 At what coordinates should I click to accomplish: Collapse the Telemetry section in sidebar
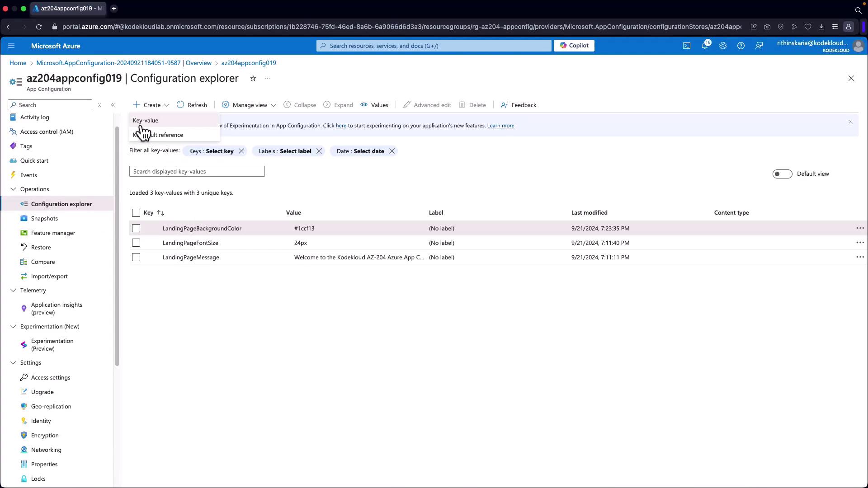tap(13, 291)
